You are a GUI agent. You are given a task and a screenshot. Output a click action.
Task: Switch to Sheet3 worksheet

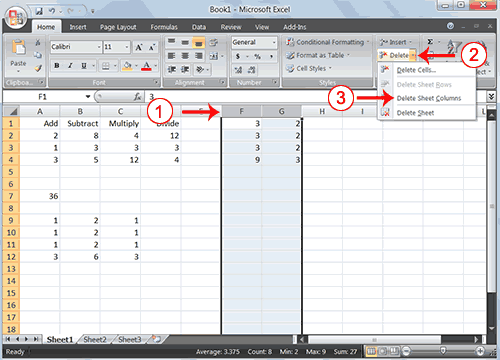pyautogui.click(x=130, y=339)
